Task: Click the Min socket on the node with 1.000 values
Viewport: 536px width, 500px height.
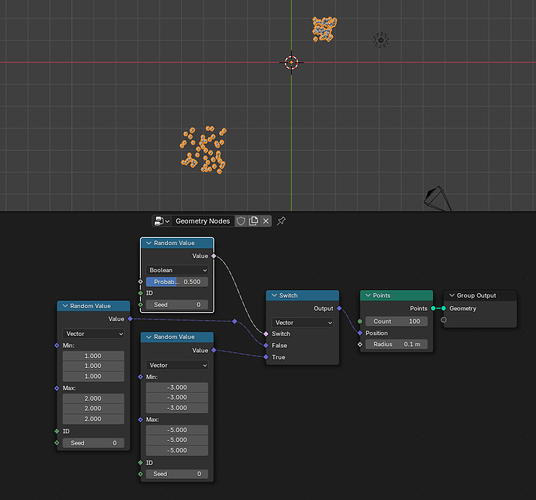Action: (57, 346)
